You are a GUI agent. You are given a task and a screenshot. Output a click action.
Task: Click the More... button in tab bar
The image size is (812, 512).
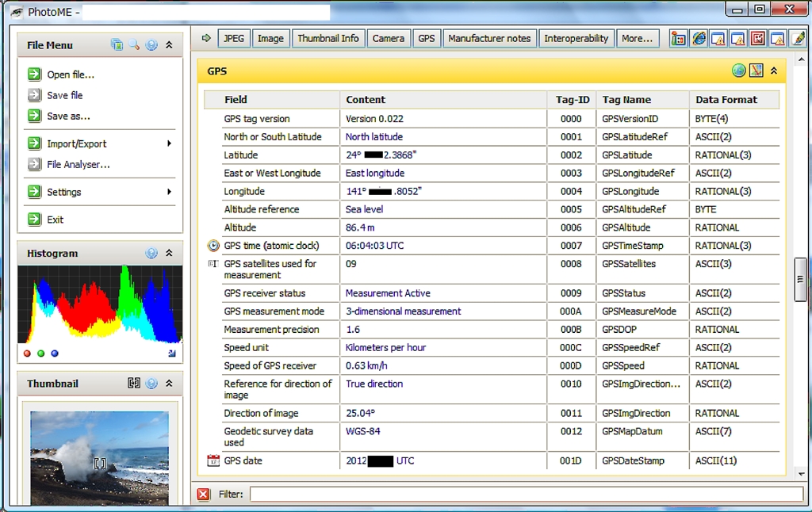637,38
